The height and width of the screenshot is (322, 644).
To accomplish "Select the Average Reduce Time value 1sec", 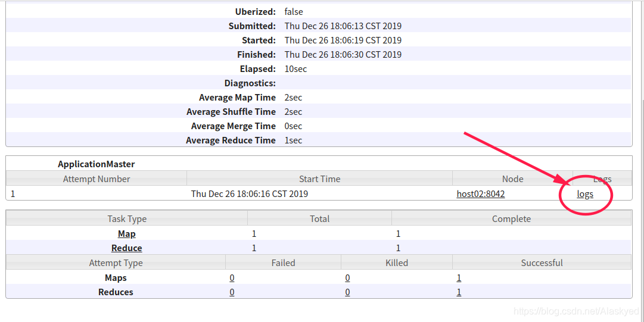I will [293, 140].
